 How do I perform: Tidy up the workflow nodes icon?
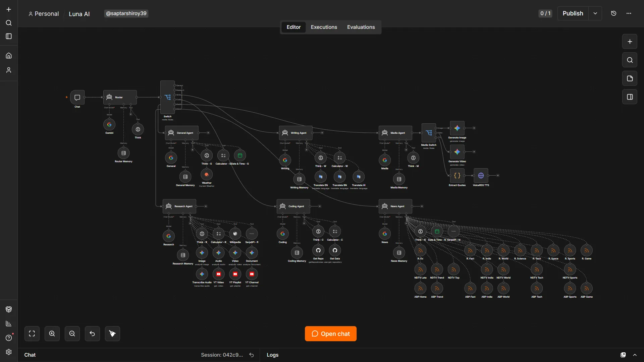click(x=112, y=334)
